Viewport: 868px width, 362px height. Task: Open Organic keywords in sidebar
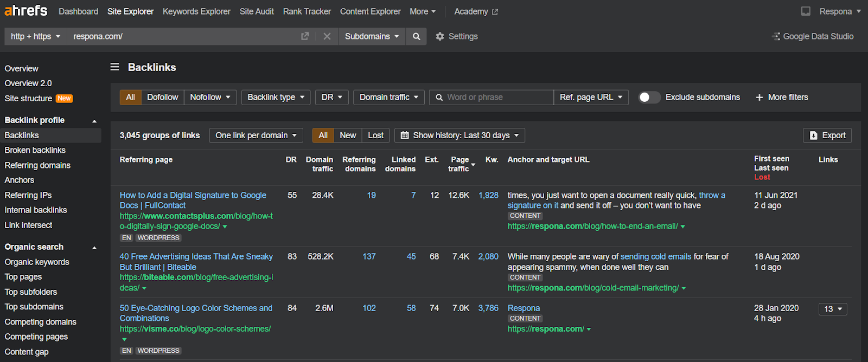coord(37,262)
